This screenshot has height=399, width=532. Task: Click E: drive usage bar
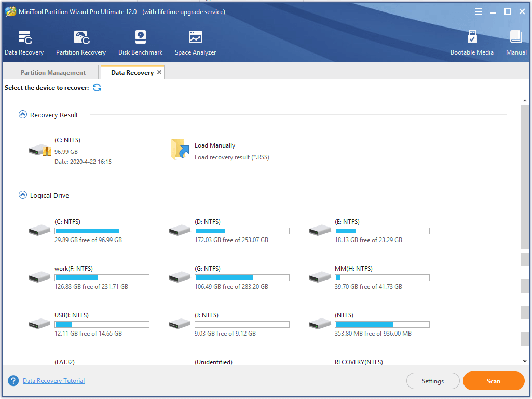[x=382, y=231]
